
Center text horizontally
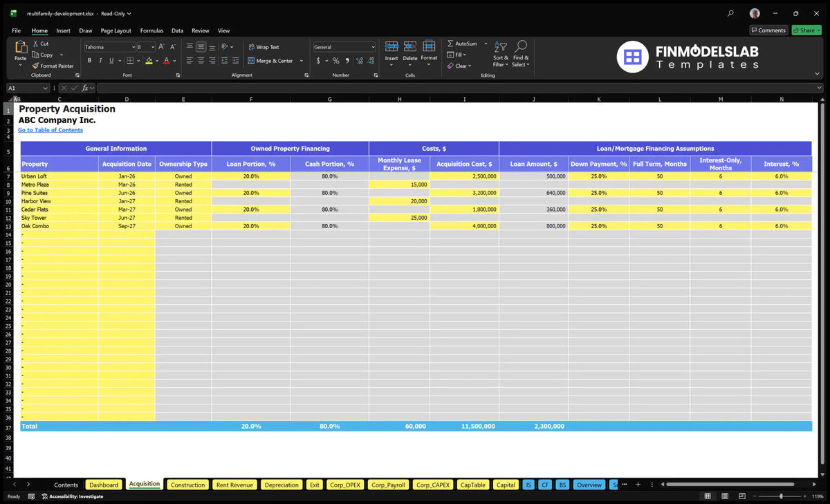(201, 61)
